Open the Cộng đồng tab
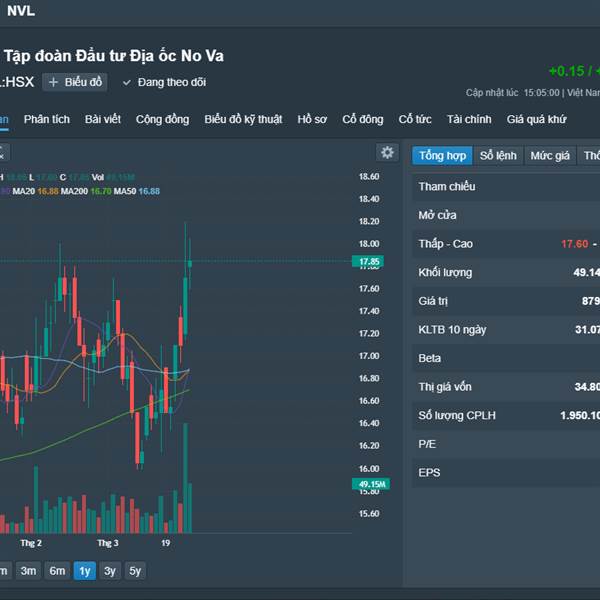The height and width of the screenshot is (600, 600). [x=162, y=119]
